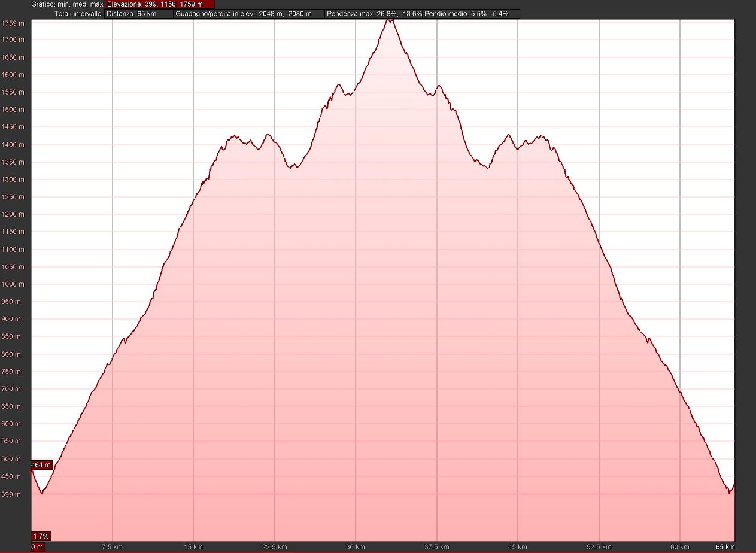Image resolution: width=756 pixels, height=553 pixels.
Task: Click the 0 m distance cursor tag
Action: (37, 547)
